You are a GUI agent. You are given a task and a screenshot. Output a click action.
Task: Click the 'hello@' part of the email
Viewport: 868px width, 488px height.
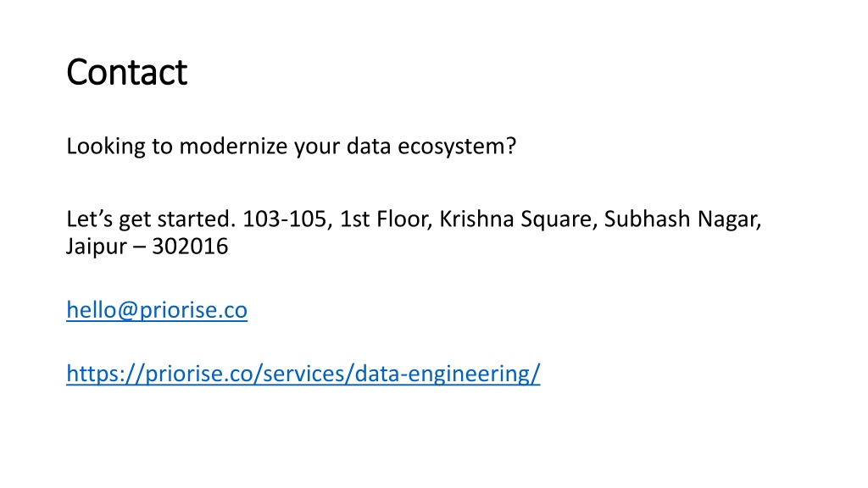click(x=103, y=310)
